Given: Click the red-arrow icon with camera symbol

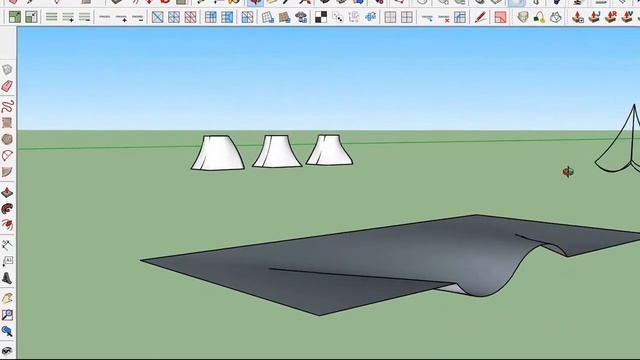Looking at the screenshot, I should [578, 17].
